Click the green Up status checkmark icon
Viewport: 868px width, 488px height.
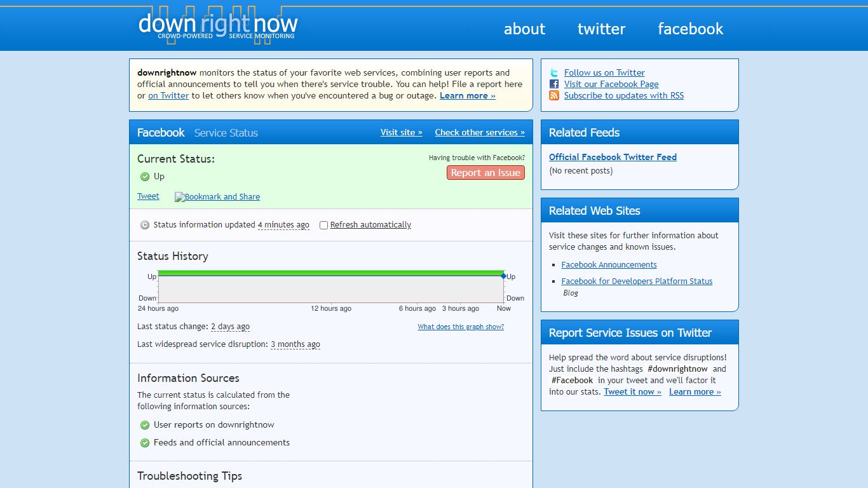[145, 177]
